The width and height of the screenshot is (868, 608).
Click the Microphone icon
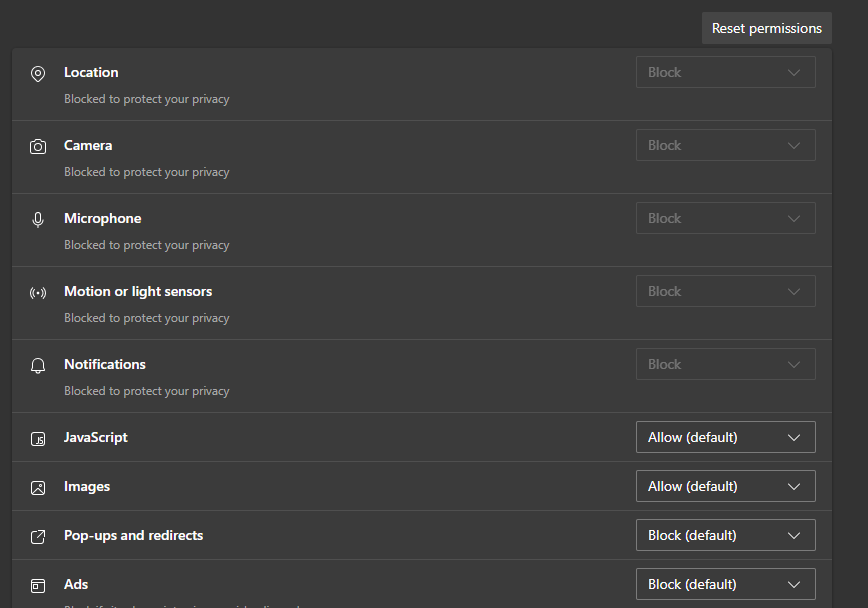(38, 219)
